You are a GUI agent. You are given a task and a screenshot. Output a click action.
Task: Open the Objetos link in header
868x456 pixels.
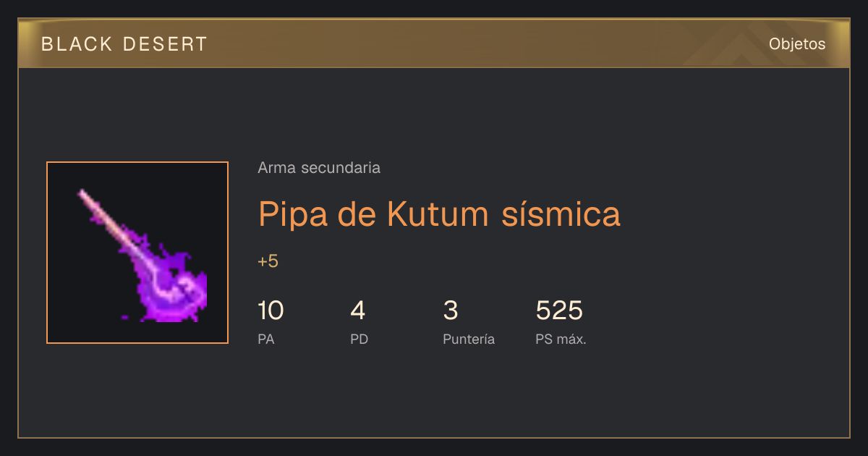797,44
